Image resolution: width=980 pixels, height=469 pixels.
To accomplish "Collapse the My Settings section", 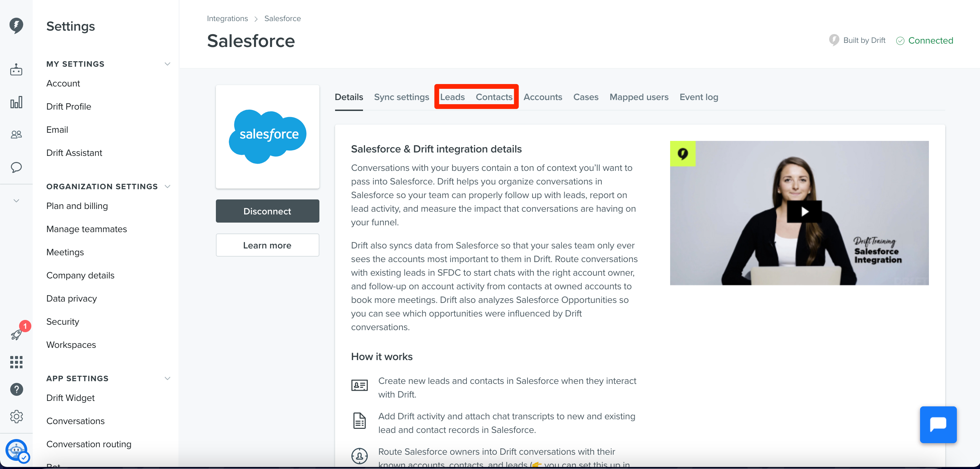I will [x=167, y=64].
